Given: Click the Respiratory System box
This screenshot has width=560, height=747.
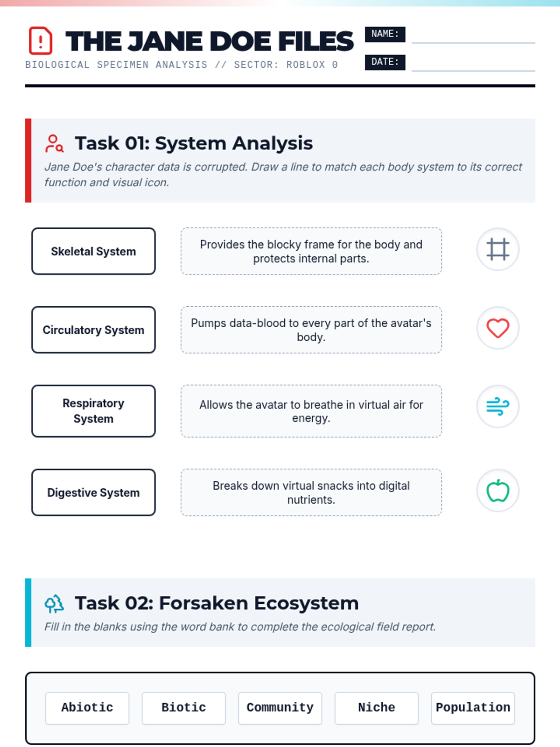Looking at the screenshot, I should click(93, 411).
